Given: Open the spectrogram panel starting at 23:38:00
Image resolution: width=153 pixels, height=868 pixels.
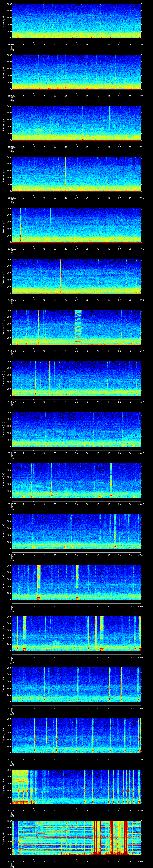Looking at the screenshot, I should coord(77,123).
